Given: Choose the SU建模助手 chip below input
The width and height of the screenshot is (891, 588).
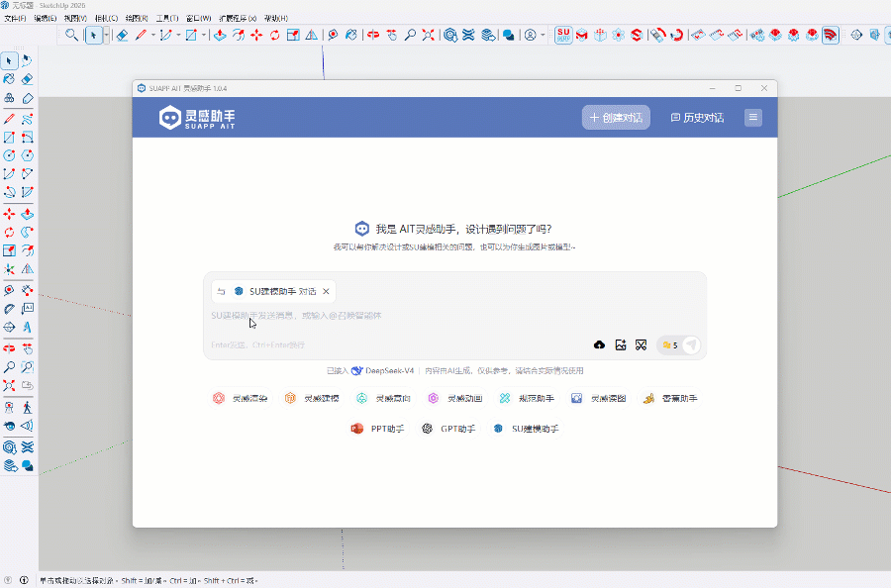Looking at the screenshot, I should point(526,429).
